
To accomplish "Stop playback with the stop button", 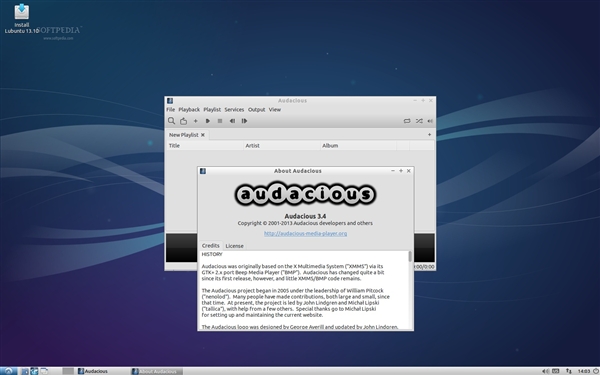I will click(x=220, y=121).
